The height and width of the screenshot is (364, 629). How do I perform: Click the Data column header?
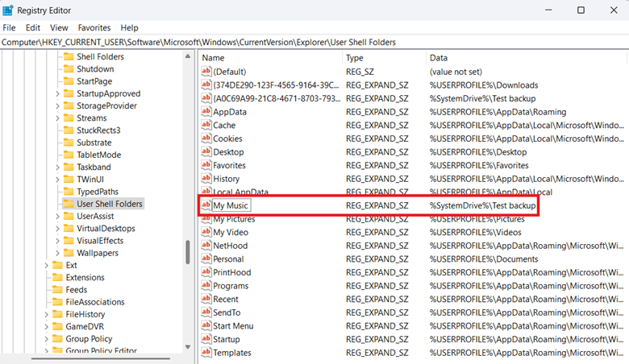439,58
